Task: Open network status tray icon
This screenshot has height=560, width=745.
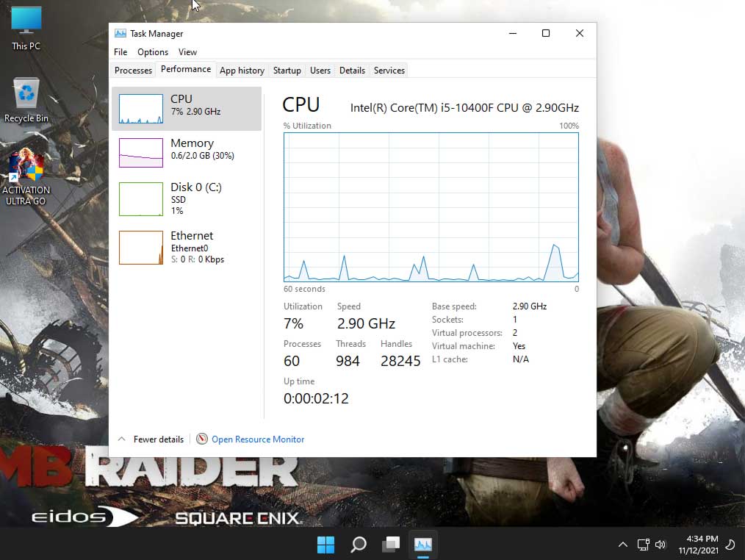Action: click(x=644, y=545)
